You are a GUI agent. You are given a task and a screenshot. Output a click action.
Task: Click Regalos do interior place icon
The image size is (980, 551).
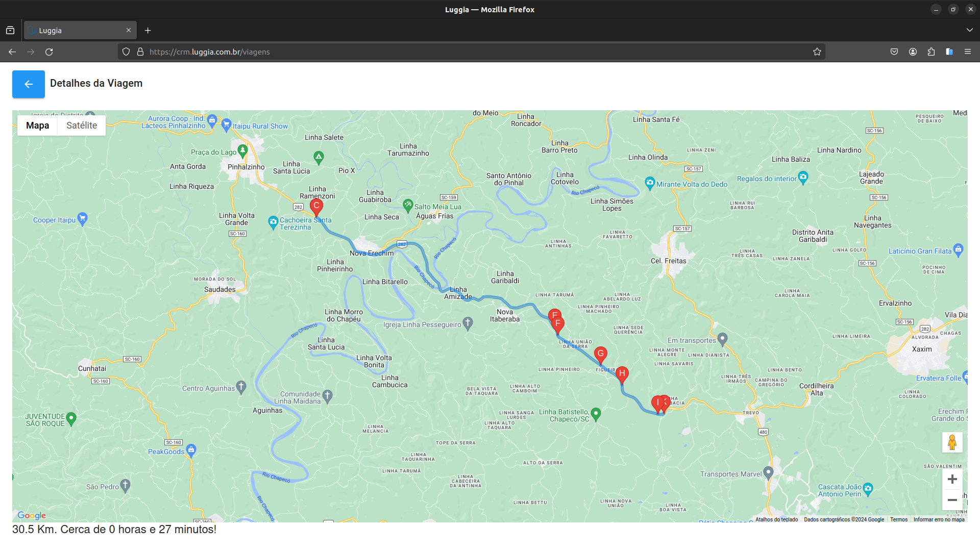coord(803,178)
